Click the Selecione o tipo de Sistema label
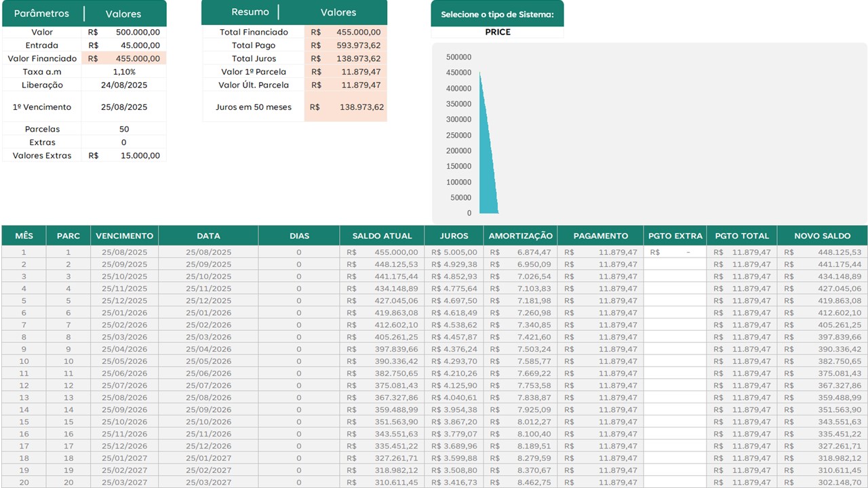The image size is (868, 488). click(x=497, y=14)
